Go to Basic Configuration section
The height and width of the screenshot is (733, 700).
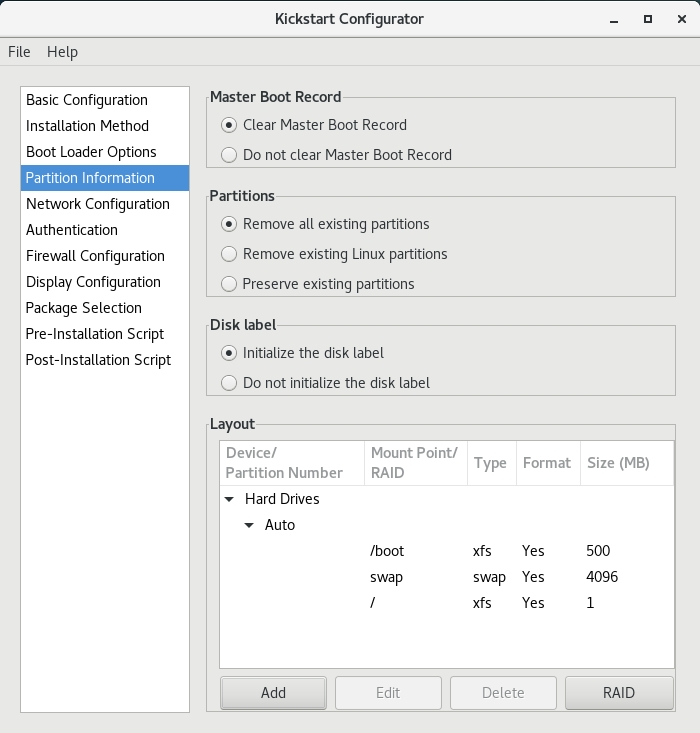click(x=87, y=100)
